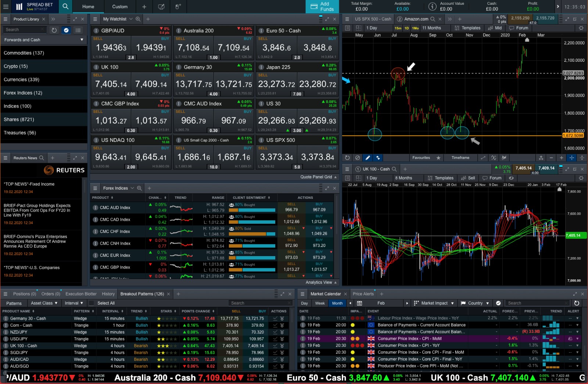Screen dimensions: 588x384
Task: Open the Country filter dropdown
Action: point(475,303)
